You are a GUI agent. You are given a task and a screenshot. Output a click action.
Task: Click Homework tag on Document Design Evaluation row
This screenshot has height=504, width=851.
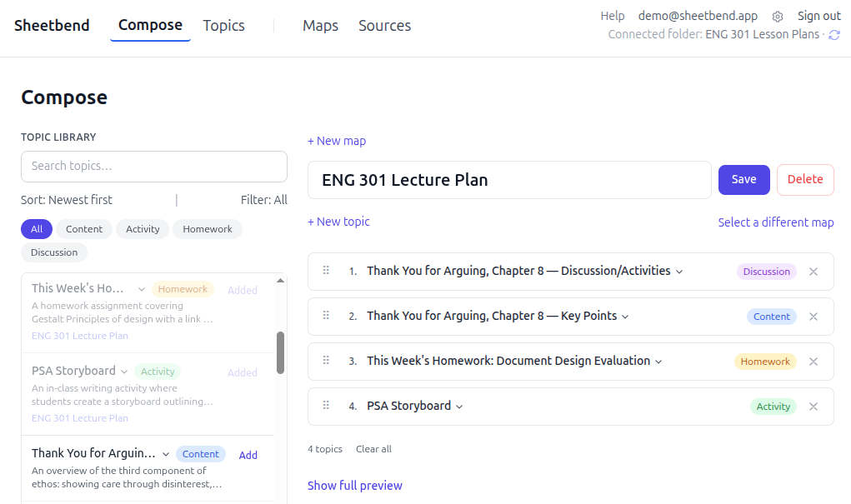tap(765, 362)
